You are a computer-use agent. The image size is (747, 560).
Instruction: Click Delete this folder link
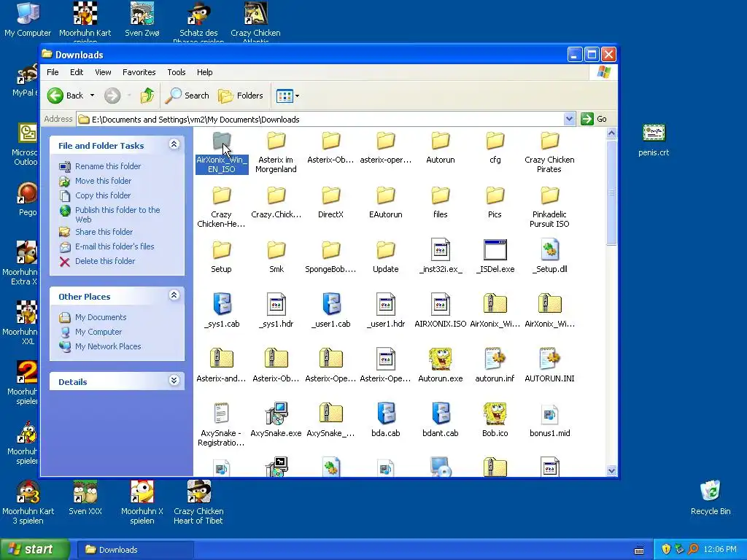[105, 261]
